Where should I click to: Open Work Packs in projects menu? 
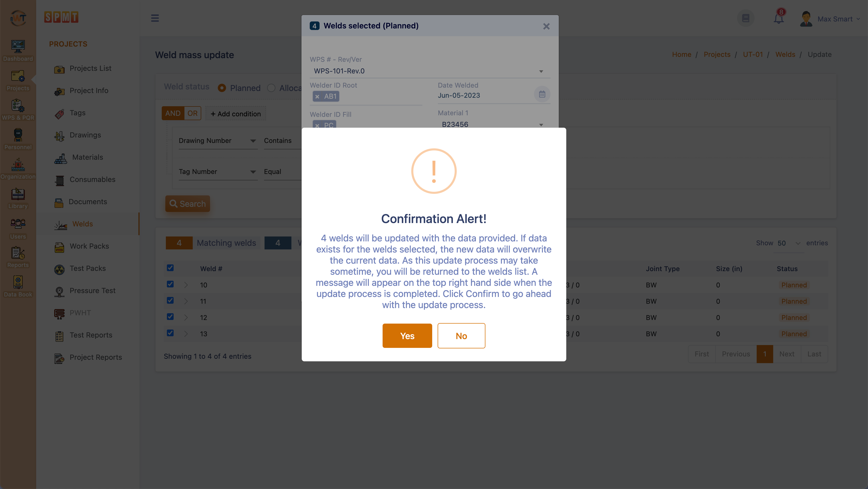click(89, 246)
